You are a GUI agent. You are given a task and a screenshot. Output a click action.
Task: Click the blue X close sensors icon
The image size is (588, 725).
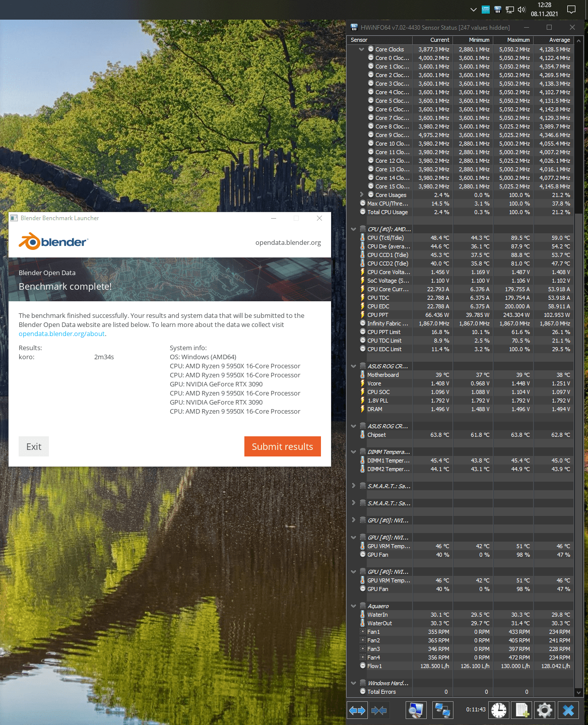[568, 710]
